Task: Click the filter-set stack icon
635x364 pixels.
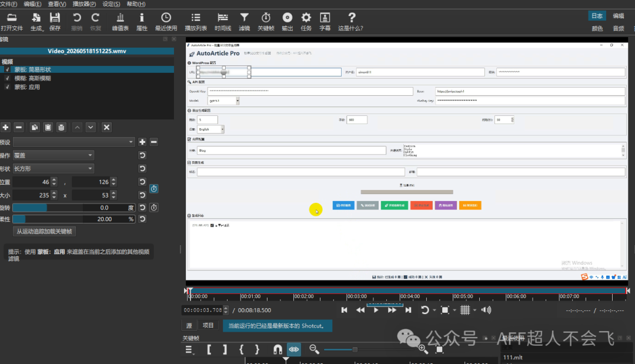Action: coord(61,127)
